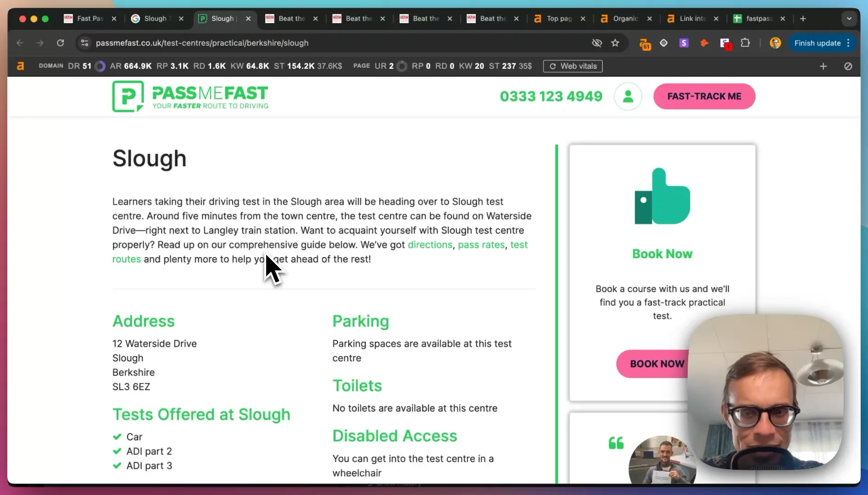Image resolution: width=868 pixels, height=495 pixels.
Task: Switch to the Fast Pass tab
Action: pos(90,18)
